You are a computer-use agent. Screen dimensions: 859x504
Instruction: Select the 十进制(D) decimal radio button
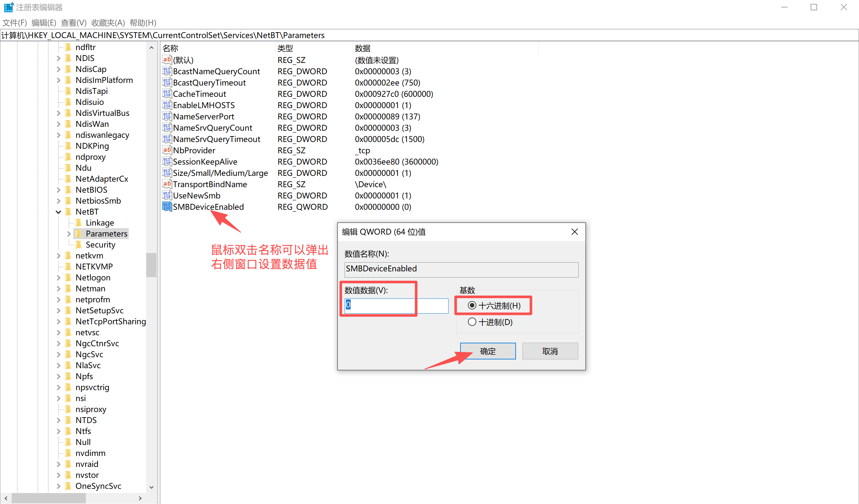[x=472, y=322]
